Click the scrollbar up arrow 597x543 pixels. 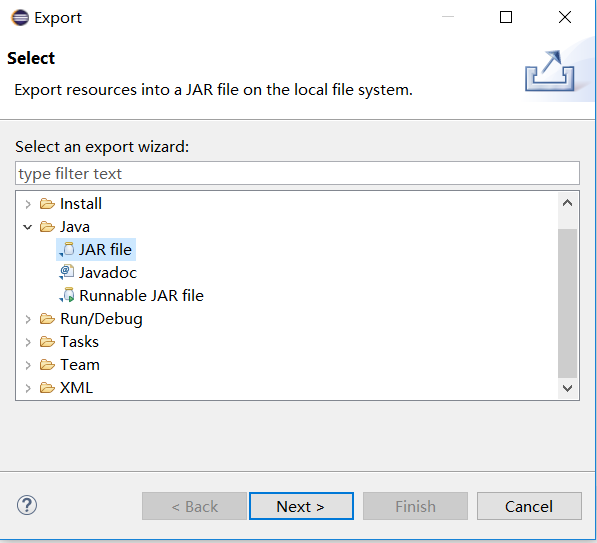point(567,203)
